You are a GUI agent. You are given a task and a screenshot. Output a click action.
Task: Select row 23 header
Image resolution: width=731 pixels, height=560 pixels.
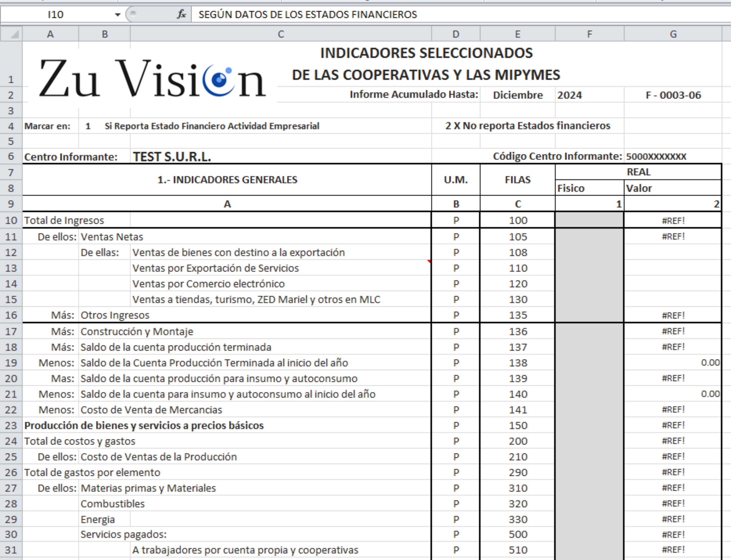(x=11, y=426)
